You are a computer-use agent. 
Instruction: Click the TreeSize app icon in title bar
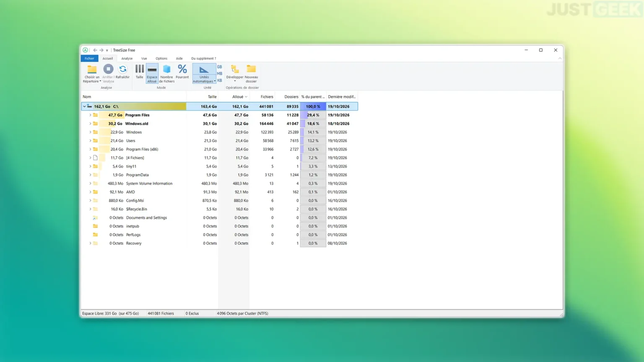pyautogui.click(x=85, y=50)
